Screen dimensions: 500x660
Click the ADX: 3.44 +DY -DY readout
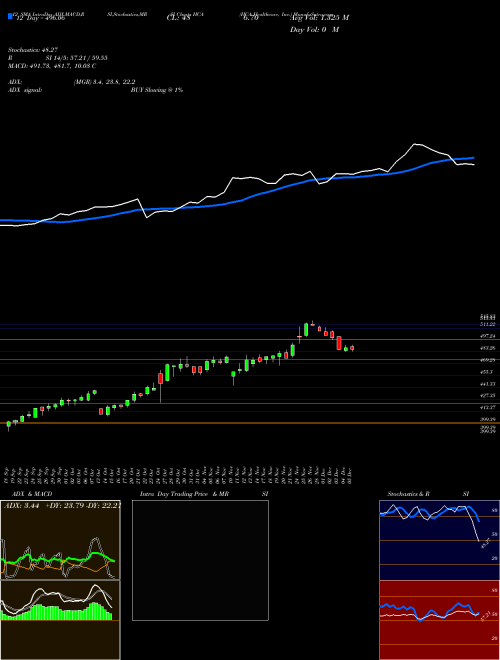point(62,506)
